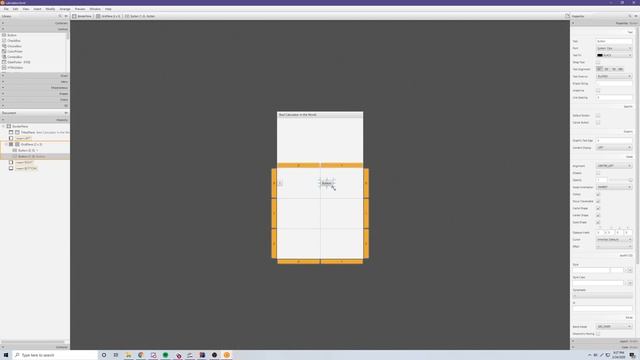
Task: Click the taskbar search box
Action: pos(55,355)
